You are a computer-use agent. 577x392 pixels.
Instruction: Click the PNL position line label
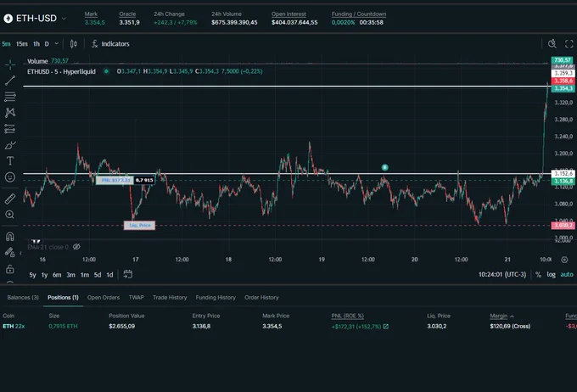pos(115,180)
